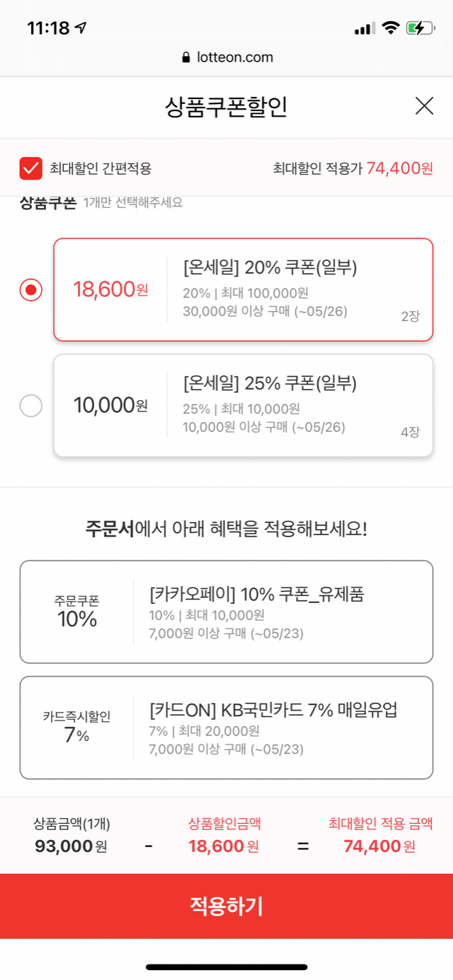Image resolution: width=453 pixels, height=980 pixels.
Task: Tap the 상품할인금액 18,600원 summary
Action: (x=224, y=834)
